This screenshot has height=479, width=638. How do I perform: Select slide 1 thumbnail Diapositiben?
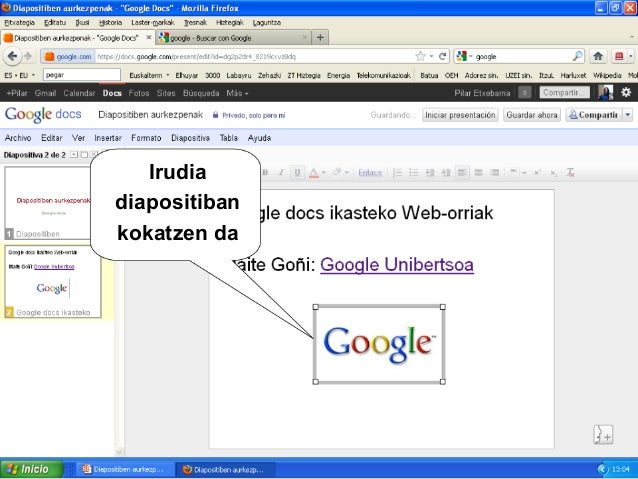tap(48, 203)
